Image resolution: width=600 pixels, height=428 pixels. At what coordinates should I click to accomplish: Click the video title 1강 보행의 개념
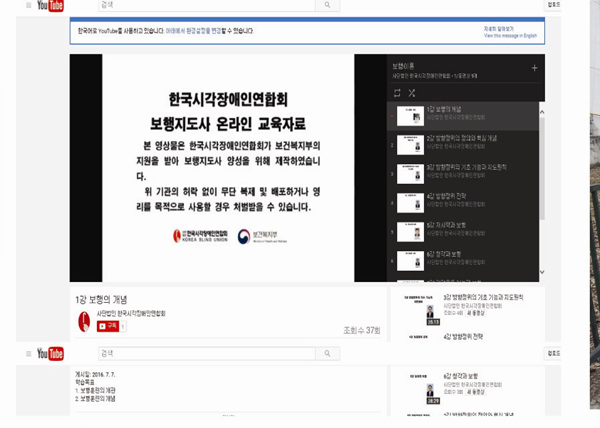coord(101,299)
